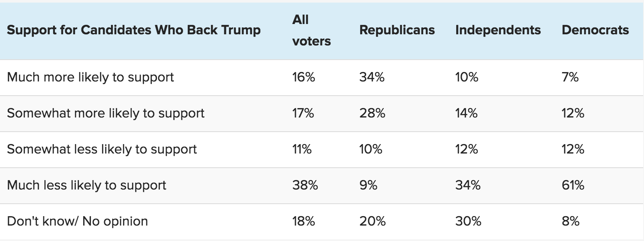Select the "Somewhat less likely to support" row label
Screen dimensions: 644x241
[102, 149]
